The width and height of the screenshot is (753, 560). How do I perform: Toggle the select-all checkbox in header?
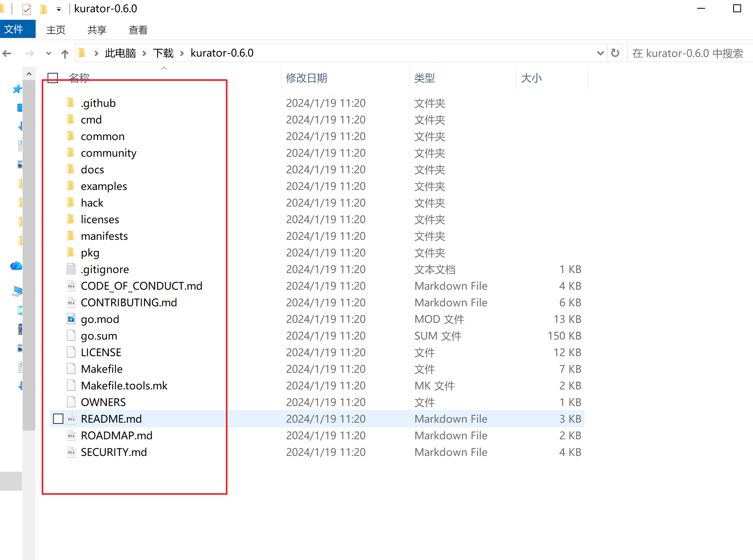(53, 78)
